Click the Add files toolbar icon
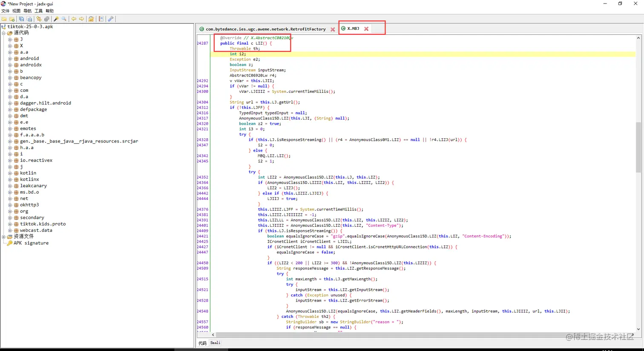644x351 pixels. pyautogui.click(x=12, y=19)
